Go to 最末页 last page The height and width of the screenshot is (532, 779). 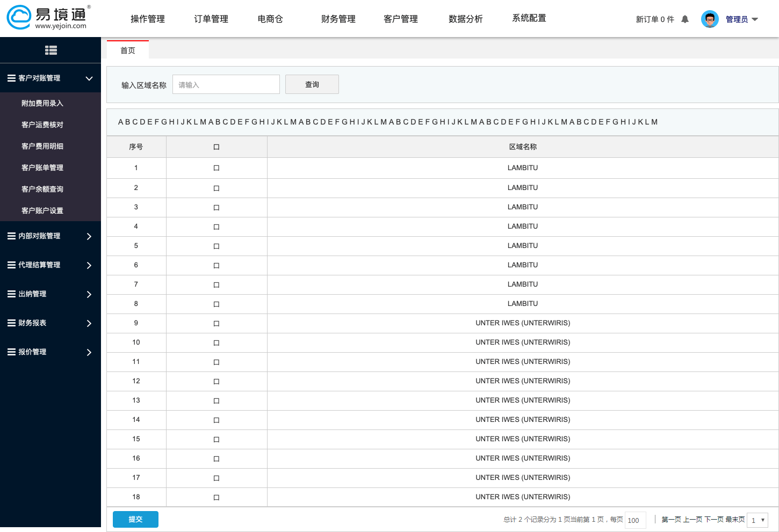735,520
